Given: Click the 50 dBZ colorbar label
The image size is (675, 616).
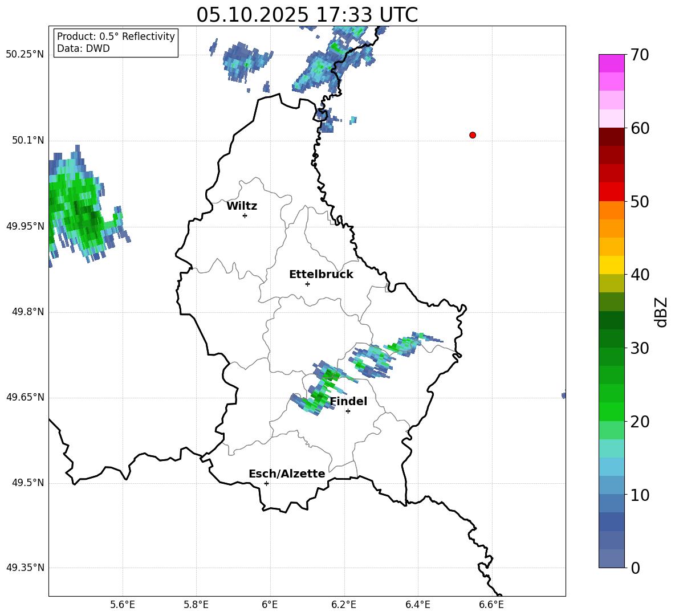Looking at the screenshot, I should pos(640,201).
